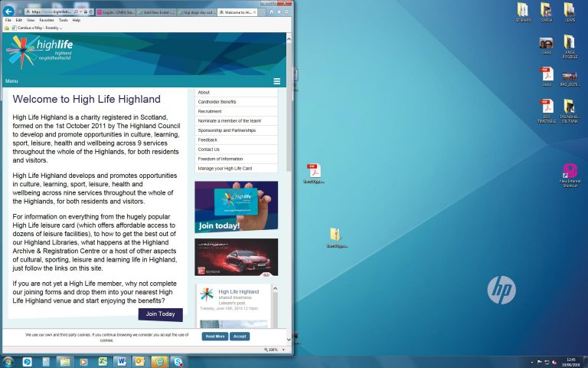Open Manage your High Life Card link
Image resolution: width=588 pixels, height=368 pixels.
(237, 169)
